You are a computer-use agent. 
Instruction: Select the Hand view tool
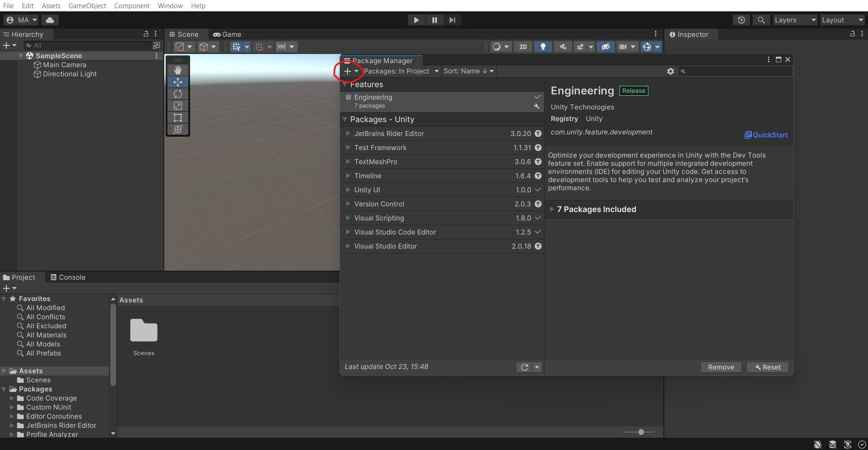pyautogui.click(x=178, y=70)
